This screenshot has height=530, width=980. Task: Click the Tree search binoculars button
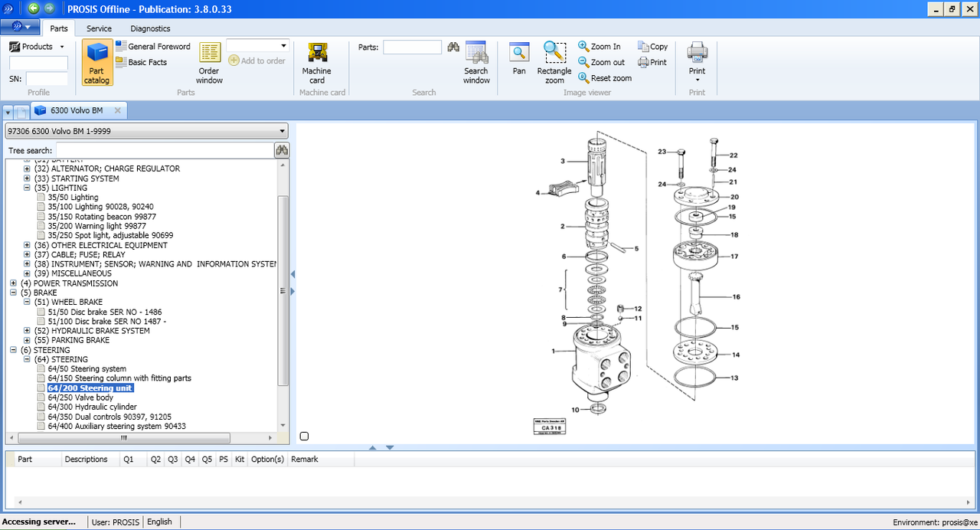point(282,150)
